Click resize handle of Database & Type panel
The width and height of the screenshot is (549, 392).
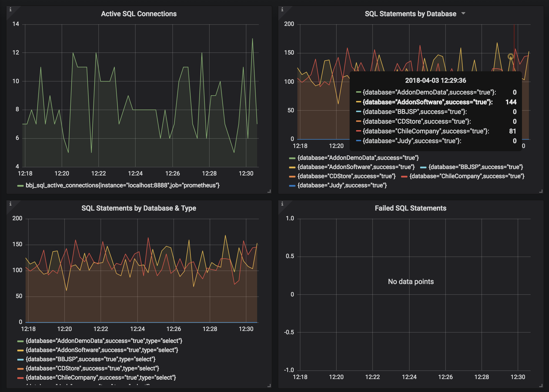(269, 386)
